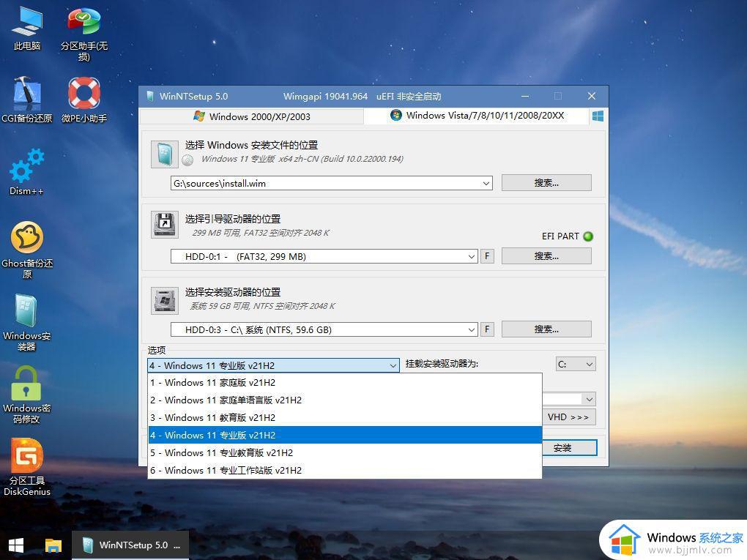Close the WinNTSetup window
Viewport: 747px width, 560px height.
point(592,96)
